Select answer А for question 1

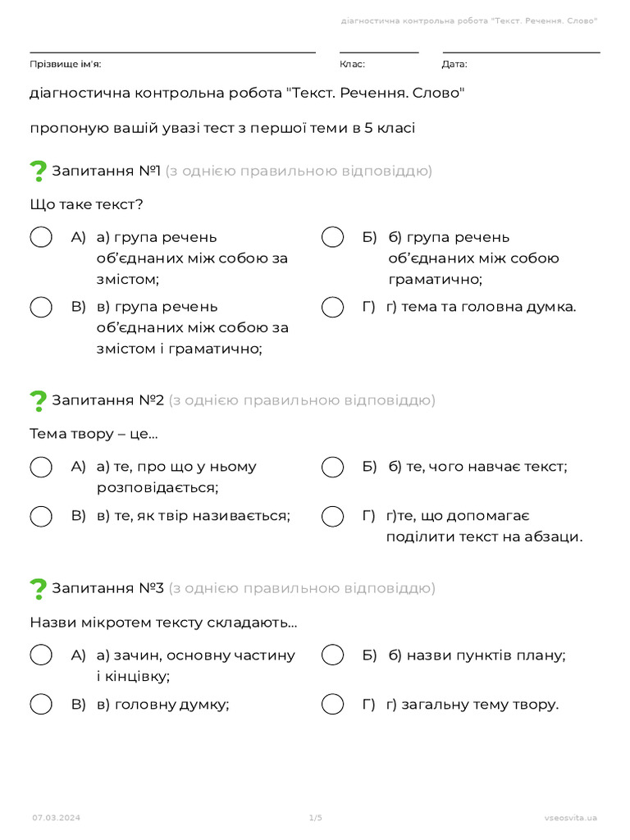[x=41, y=237]
